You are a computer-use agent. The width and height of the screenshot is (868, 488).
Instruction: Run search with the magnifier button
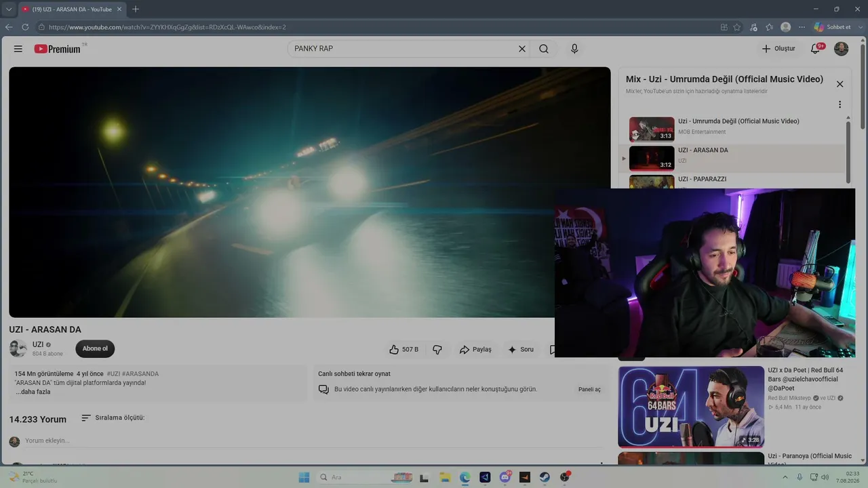tap(544, 49)
